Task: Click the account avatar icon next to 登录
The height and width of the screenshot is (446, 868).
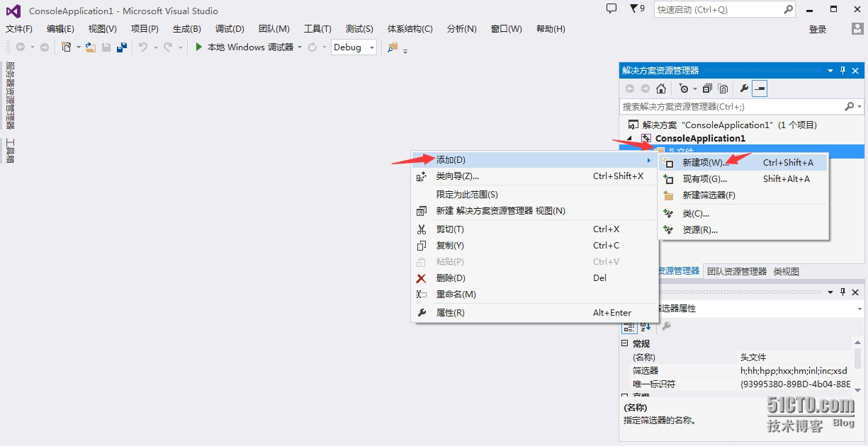Action: click(x=857, y=29)
